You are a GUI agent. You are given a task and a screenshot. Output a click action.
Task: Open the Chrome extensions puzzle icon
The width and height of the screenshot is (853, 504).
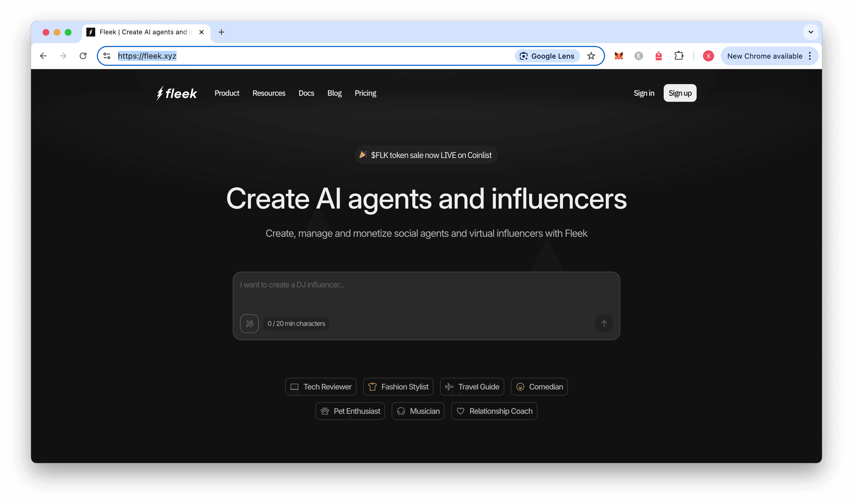click(678, 56)
